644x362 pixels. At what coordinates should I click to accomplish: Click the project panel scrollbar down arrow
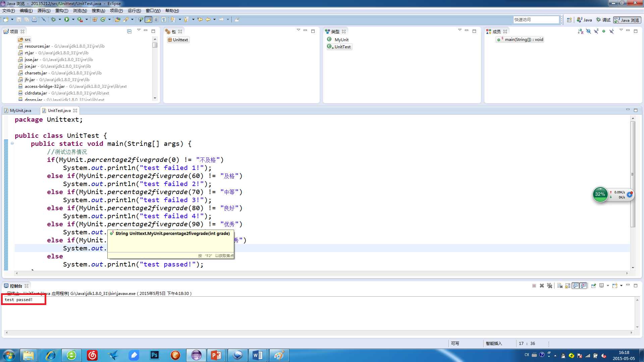coord(155,98)
